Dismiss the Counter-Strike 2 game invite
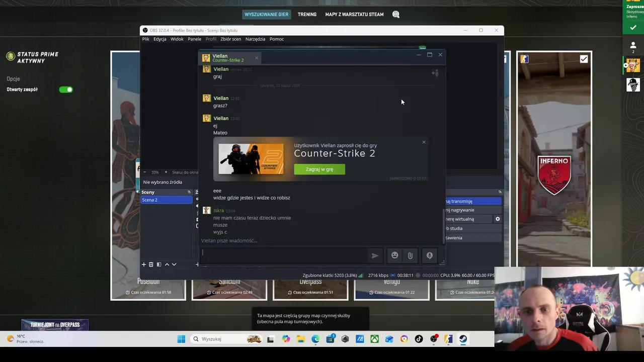The image size is (644, 362). click(424, 142)
